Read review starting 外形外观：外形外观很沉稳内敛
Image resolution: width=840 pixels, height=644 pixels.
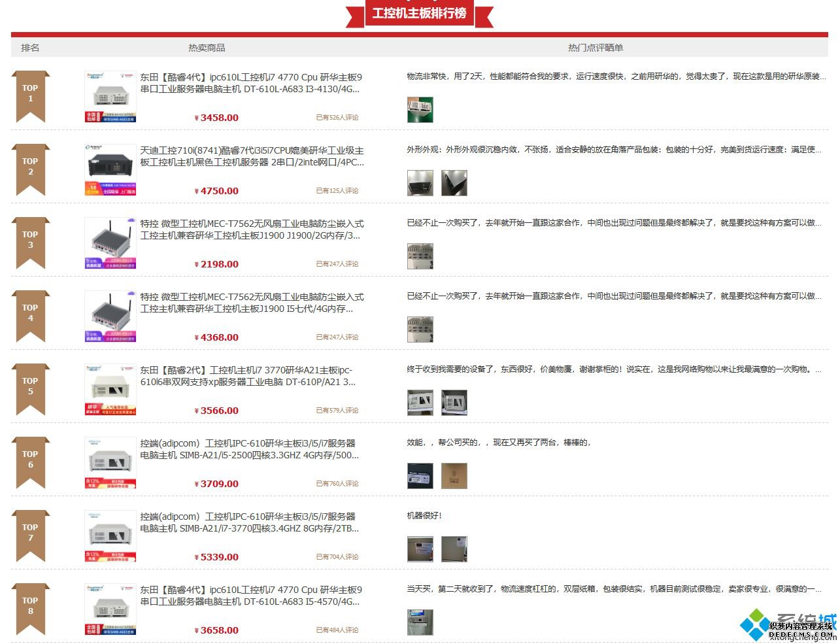[614, 150]
